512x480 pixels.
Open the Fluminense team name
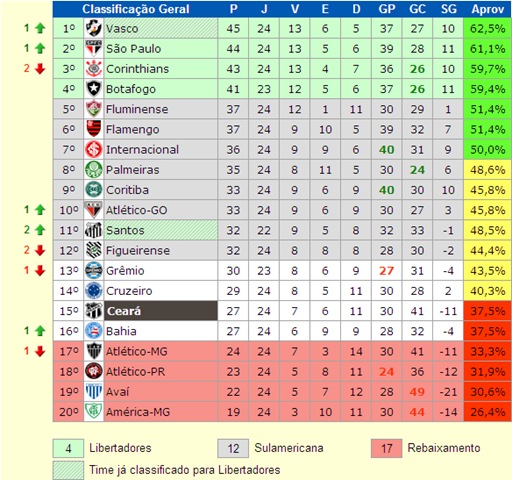pos(137,109)
